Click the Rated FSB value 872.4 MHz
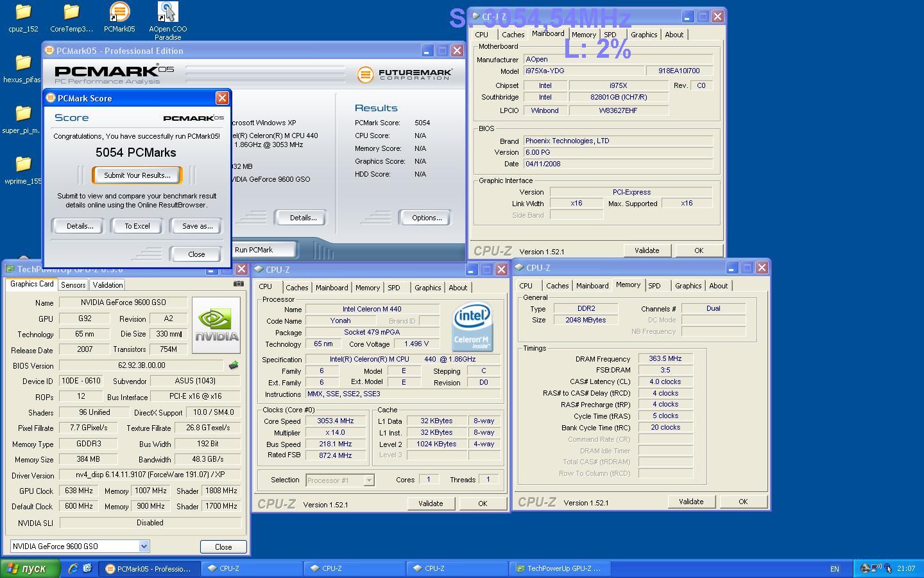 coord(336,455)
